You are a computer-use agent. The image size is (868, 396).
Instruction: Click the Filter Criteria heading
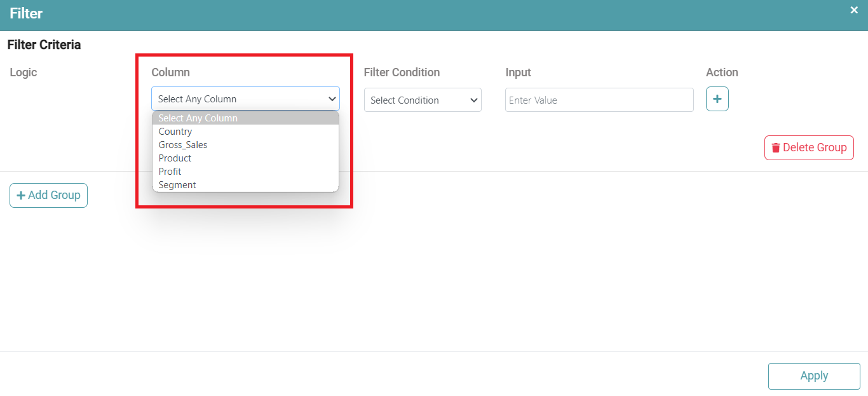pyautogui.click(x=44, y=45)
